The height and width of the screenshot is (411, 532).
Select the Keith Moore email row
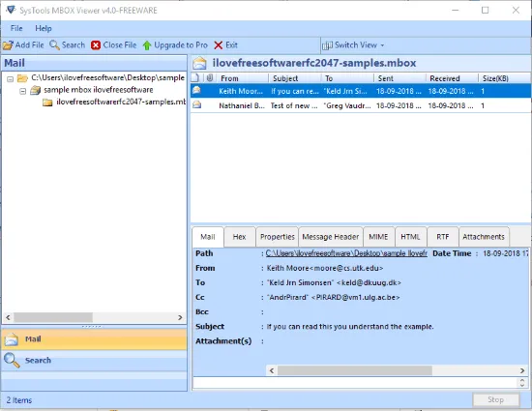point(361,91)
